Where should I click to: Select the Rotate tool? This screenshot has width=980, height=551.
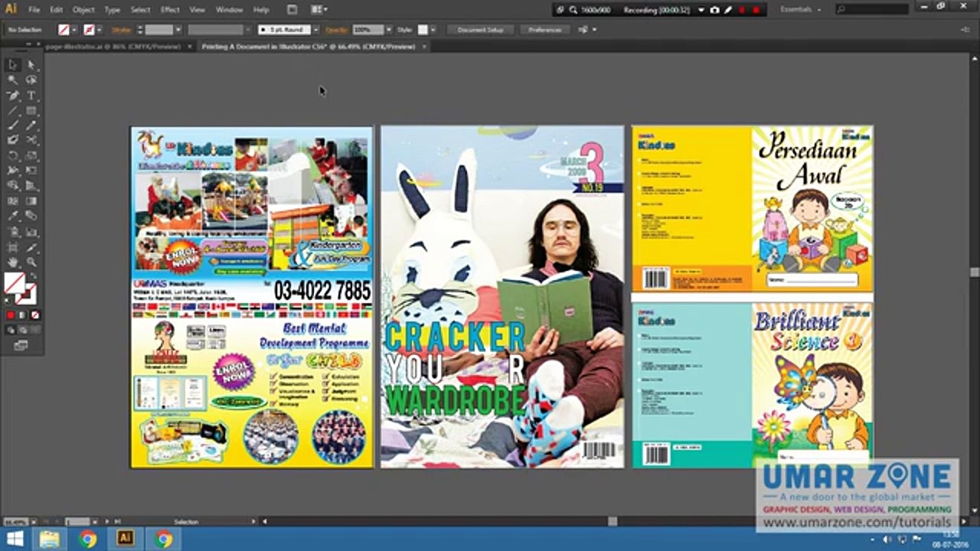[x=13, y=155]
